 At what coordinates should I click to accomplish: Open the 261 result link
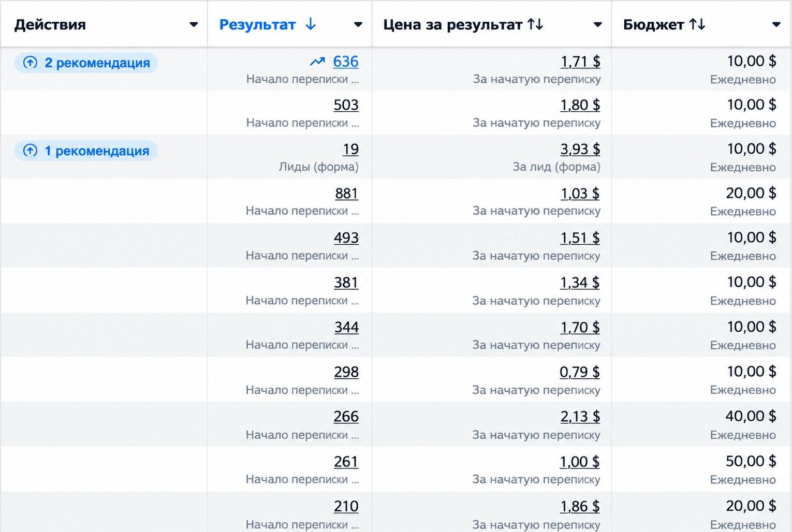tap(346, 462)
